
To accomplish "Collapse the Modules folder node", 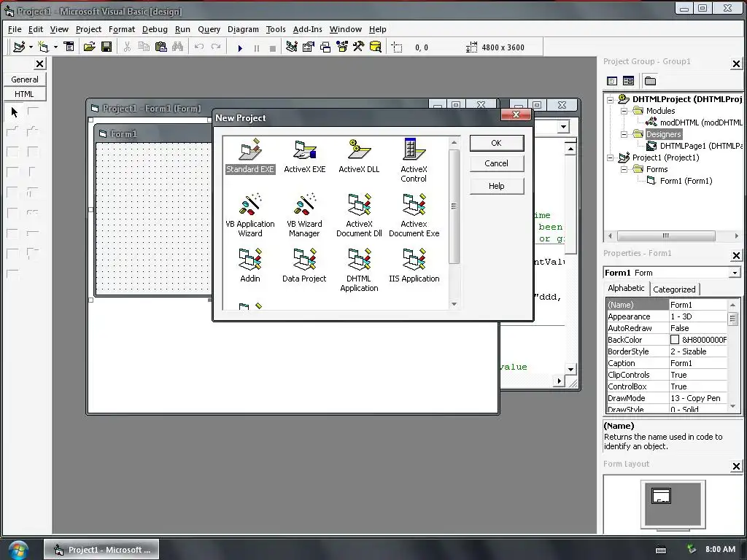I will tap(624, 111).
